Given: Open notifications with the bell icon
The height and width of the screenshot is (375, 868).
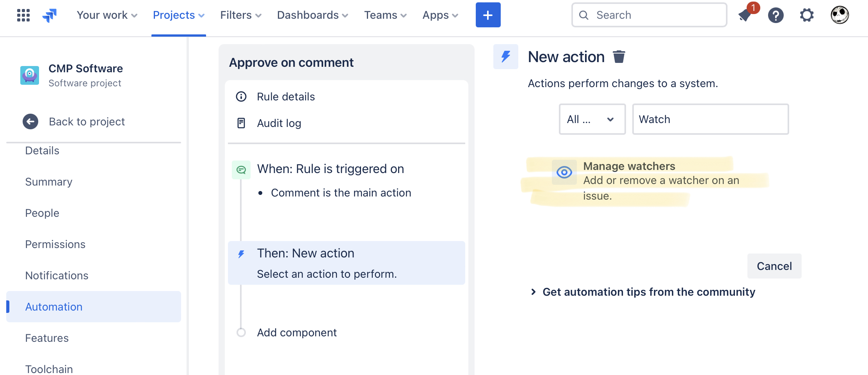Looking at the screenshot, I should 745,16.
